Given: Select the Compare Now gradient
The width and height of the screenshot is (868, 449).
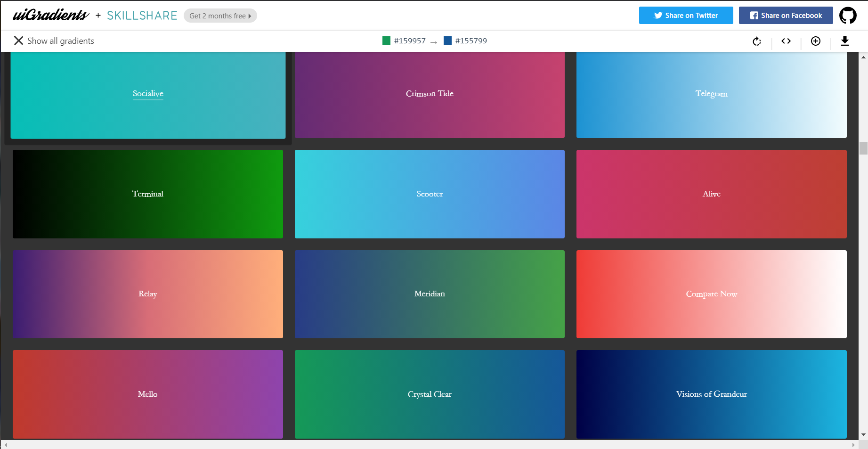Looking at the screenshot, I should (x=712, y=294).
